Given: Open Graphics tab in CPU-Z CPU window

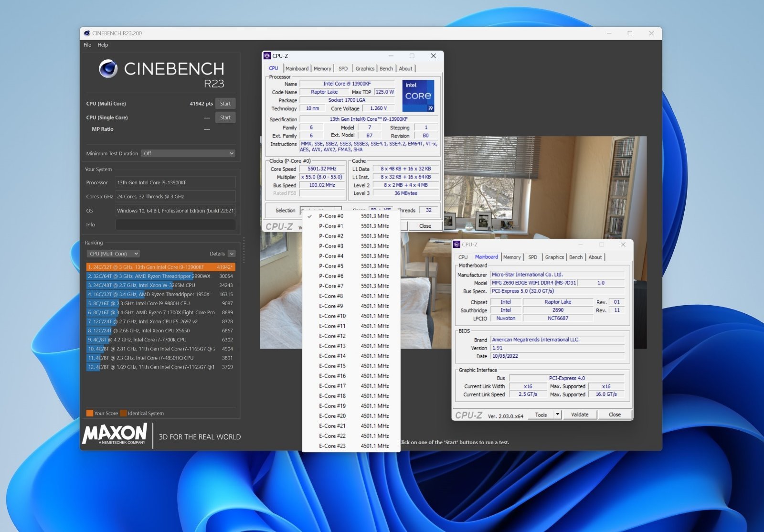Looking at the screenshot, I should pyautogui.click(x=365, y=69).
